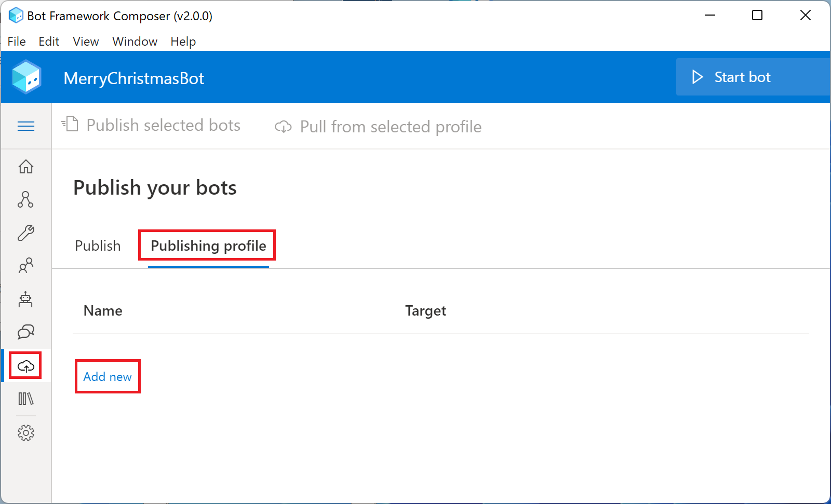Open Composer settings gear icon
Image resolution: width=831 pixels, height=504 pixels.
pyautogui.click(x=25, y=433)
